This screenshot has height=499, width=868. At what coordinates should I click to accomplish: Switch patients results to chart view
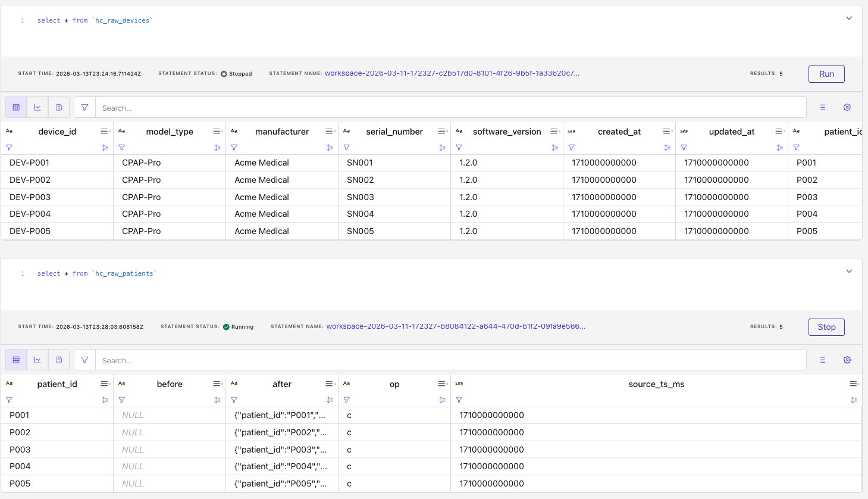point(37,360)
